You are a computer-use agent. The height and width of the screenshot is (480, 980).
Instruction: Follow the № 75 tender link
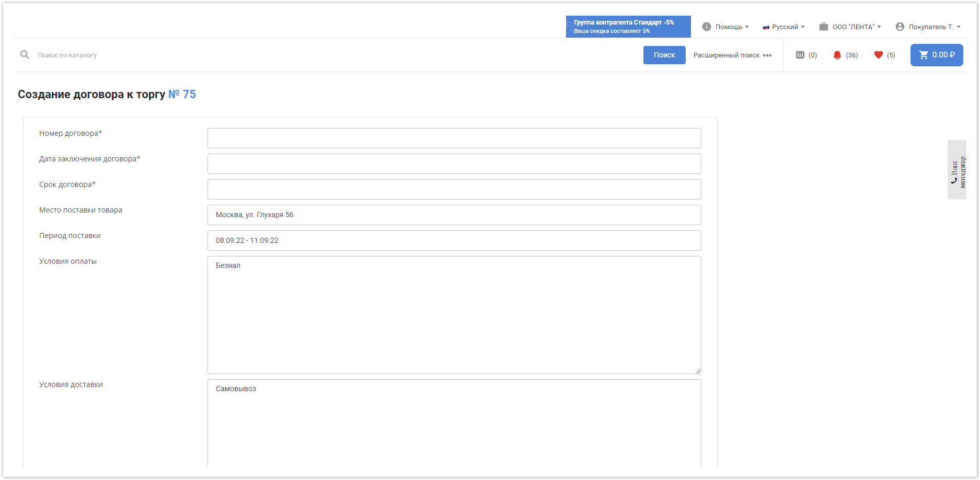182,95
